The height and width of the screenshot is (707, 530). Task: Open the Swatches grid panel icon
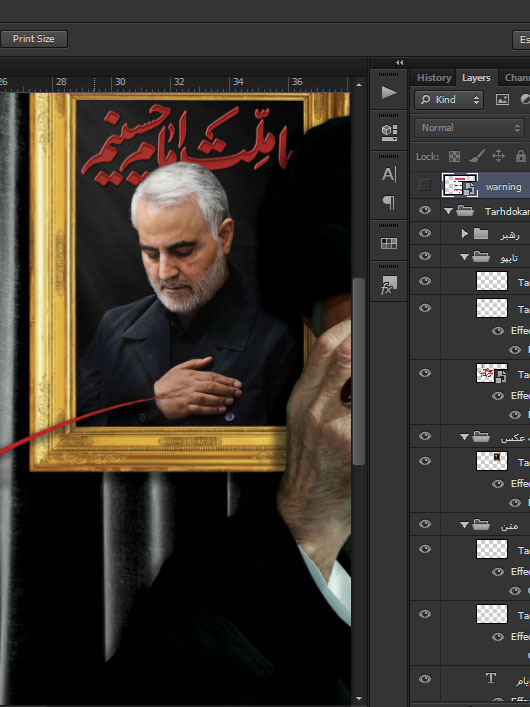coord(389,243)
